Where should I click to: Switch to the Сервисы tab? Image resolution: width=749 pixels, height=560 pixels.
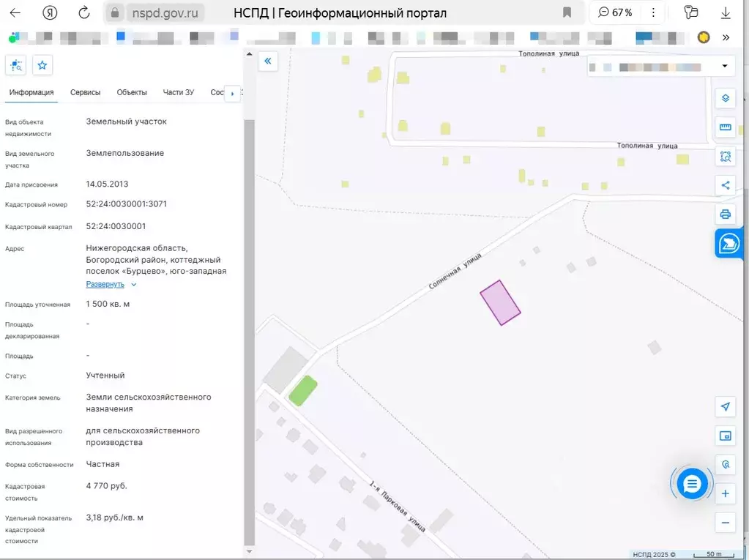(x=85, y=92)
